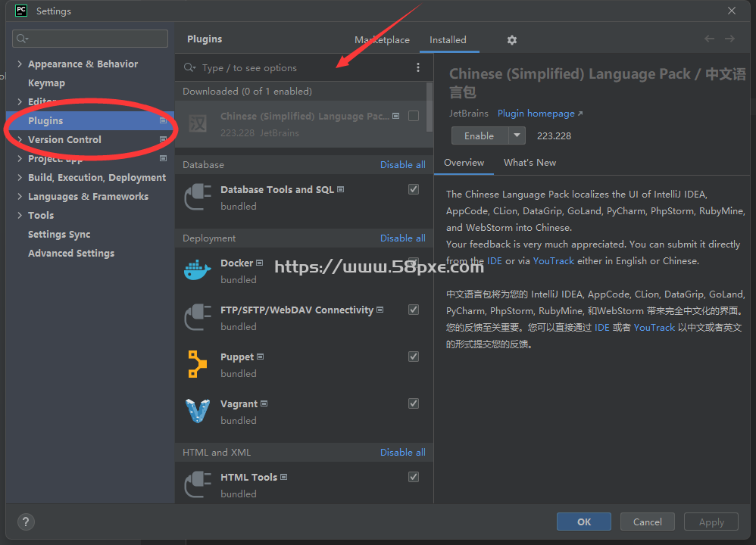756x545 pixels.
Task: Click the Vagrant plugin icon
Action: click(x=198, y=411)
